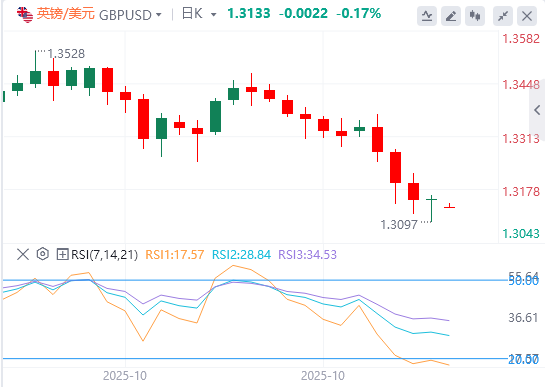Remove the RSI indicator panel
Viewport: 545px width, 387px height.
[23, 255]
